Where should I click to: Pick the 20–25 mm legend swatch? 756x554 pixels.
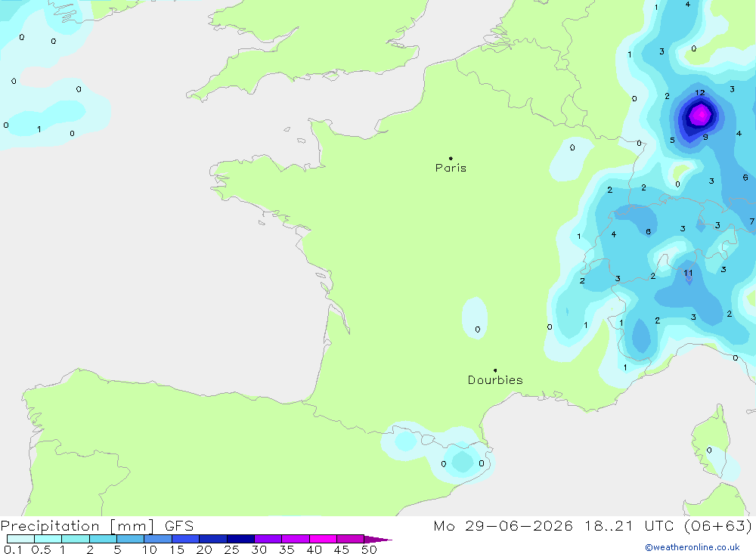click(213, 539)
